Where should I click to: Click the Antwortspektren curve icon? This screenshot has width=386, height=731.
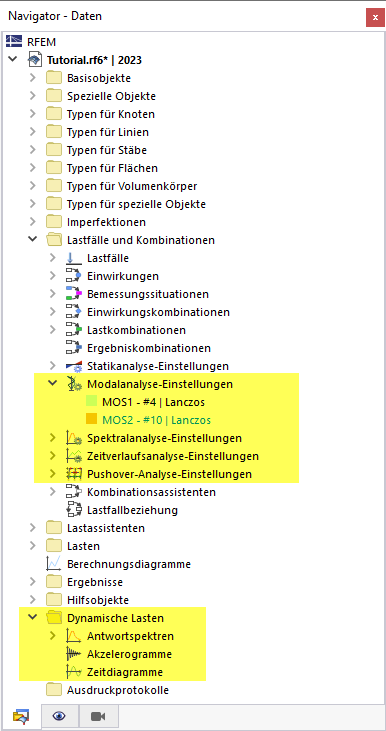point(74,636)
